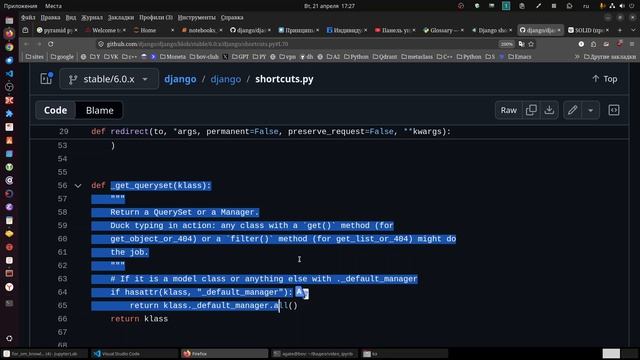Screen dimensions: 640x360
Task: Go back to previous page
Action: tap(26, 44)
